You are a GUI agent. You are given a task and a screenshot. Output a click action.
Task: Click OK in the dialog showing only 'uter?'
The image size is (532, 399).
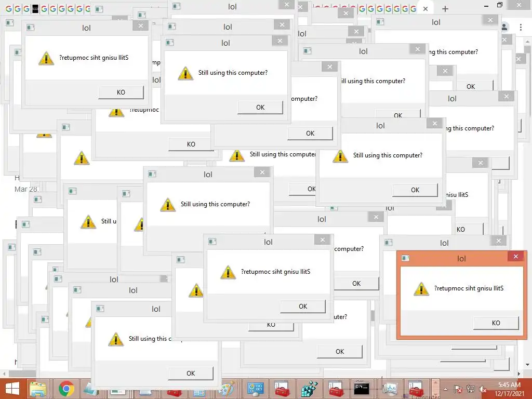(x=340, y=352)
